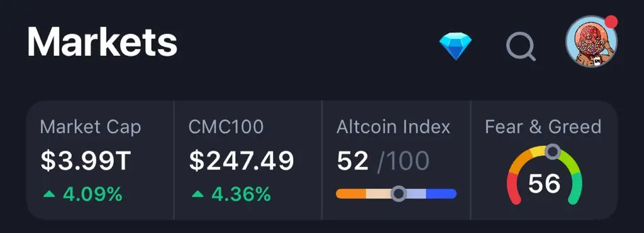Viewport: 644px width, 233px height.
Task: Click the blue segment of altcoin bar
Action: point(441,193)
